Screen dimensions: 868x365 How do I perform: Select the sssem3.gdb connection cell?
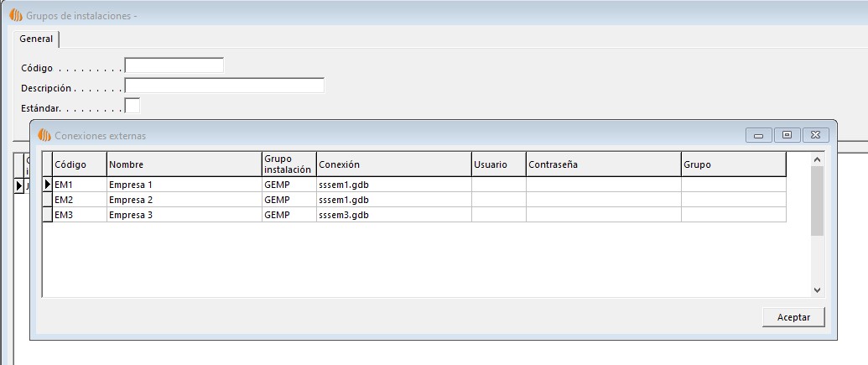pyautogui.click(x=392, y=215)
